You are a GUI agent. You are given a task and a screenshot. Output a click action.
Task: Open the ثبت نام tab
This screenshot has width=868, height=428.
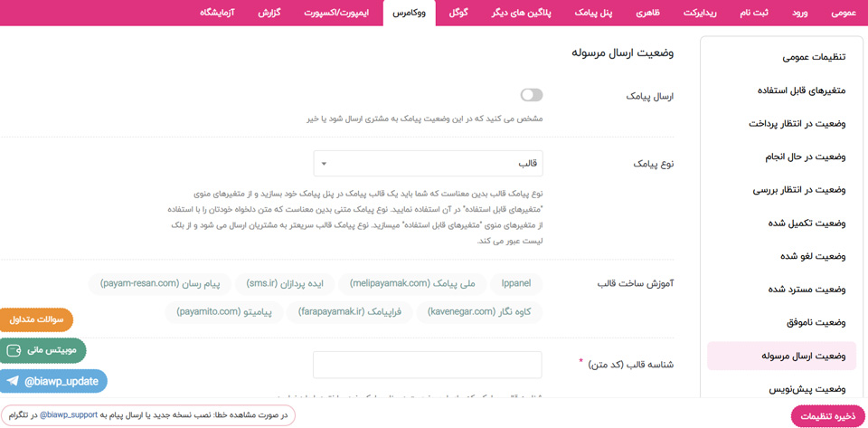point(753,13)
